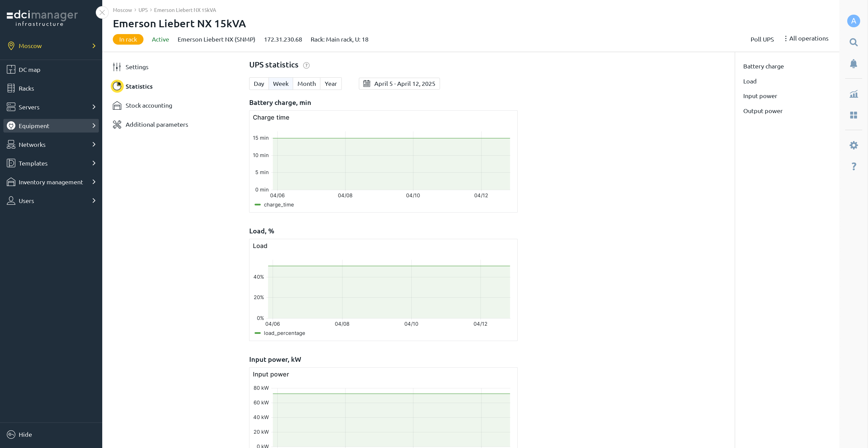Open the April 5 - April 12 date picker

point(399,84)
